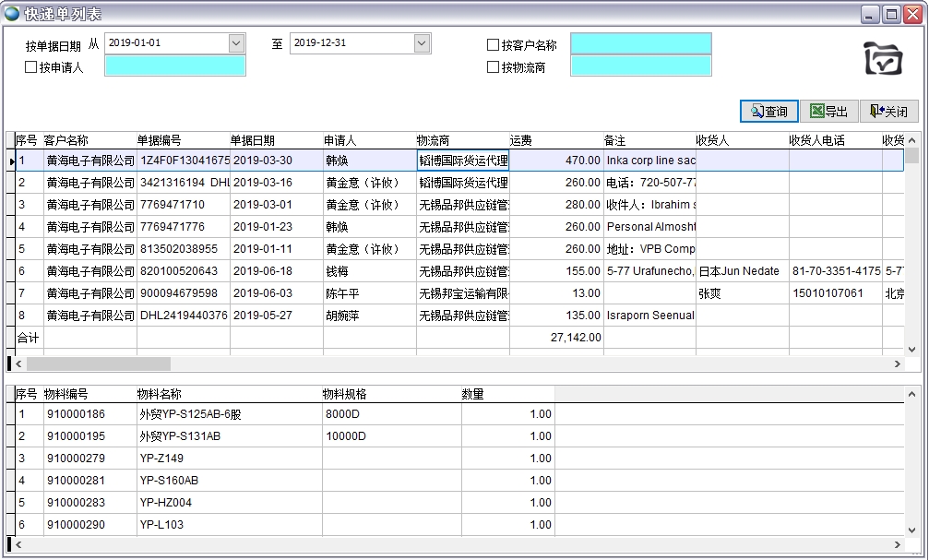
Task: Click the 导出 export button
Action: pyautogui.click(x=828, y=112)
